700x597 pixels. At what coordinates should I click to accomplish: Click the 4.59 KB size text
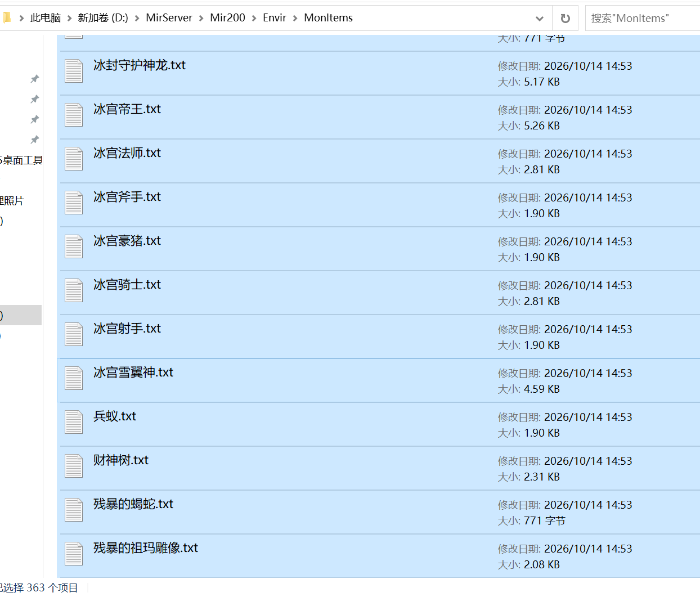[542, 389]
